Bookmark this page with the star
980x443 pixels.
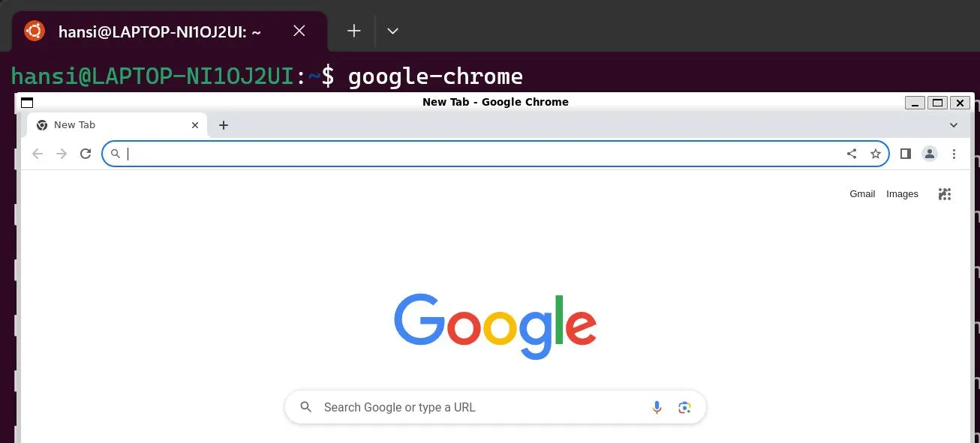tap(876, 154)
